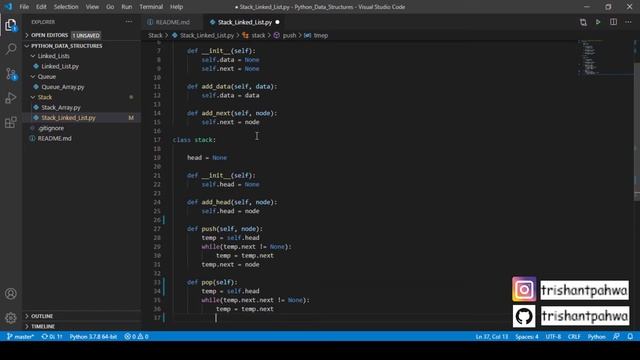Click line number 27 in gutter
640x360 pixels.
[x=157, y=229]
